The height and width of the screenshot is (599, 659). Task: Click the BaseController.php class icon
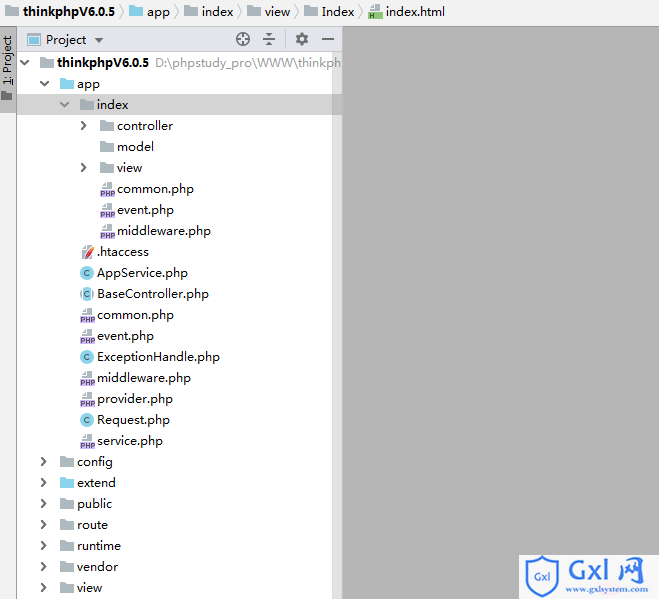pyautogui.click(x=87, y=294)
